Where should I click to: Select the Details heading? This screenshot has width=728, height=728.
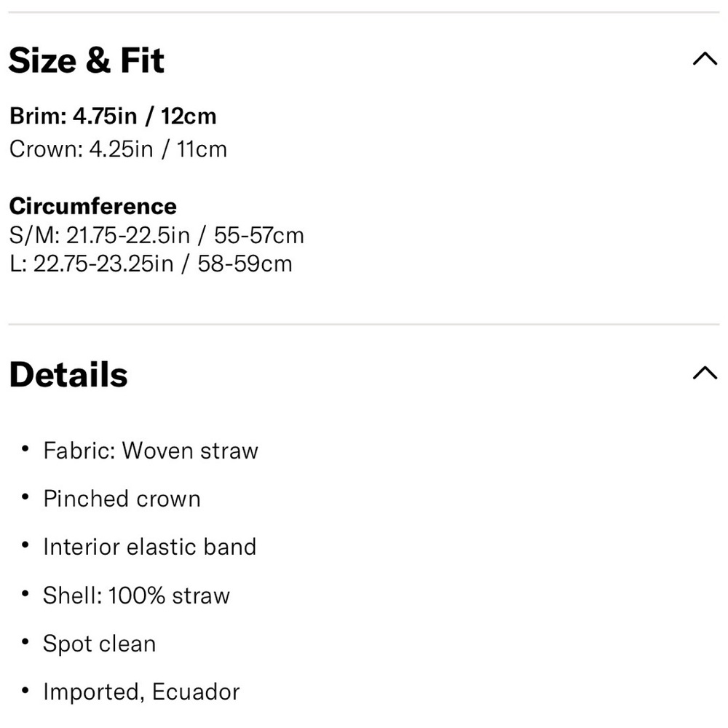[68, 375]
